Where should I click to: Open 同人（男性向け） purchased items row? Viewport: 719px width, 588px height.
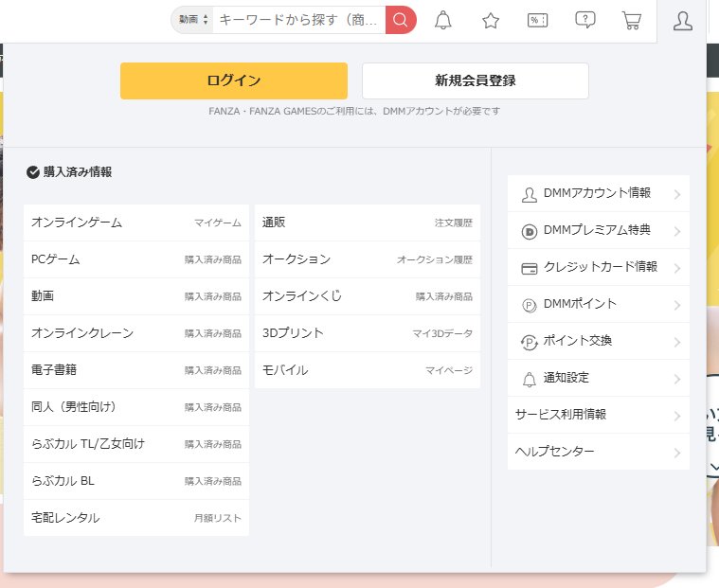tap(136, 407)
